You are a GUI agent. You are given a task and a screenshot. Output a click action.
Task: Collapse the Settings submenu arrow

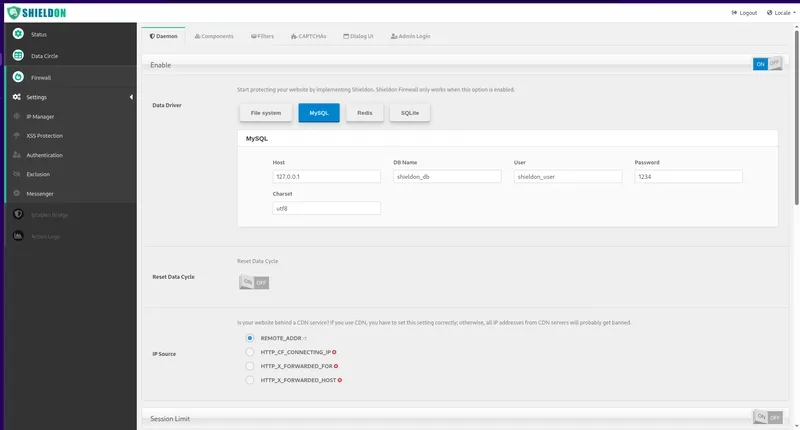click(131, 97)
